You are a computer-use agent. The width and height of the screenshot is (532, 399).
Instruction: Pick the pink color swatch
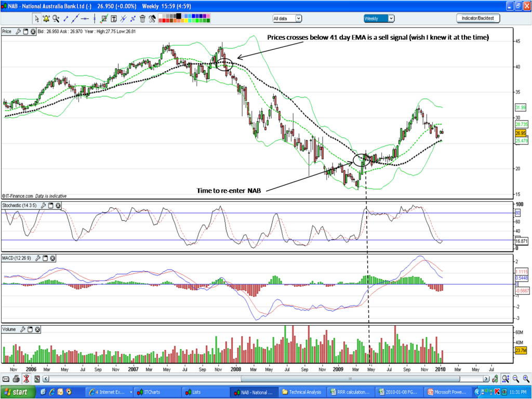208,16
